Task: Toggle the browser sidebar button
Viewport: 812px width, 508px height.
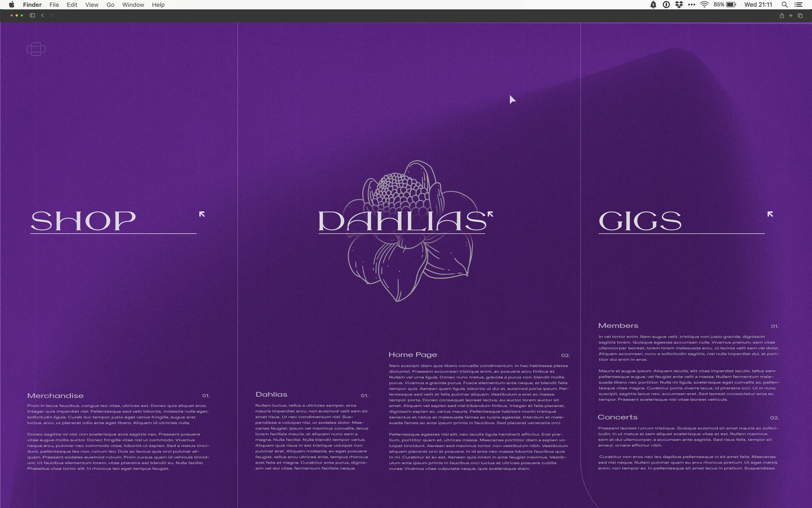Action: coord(32,15)
